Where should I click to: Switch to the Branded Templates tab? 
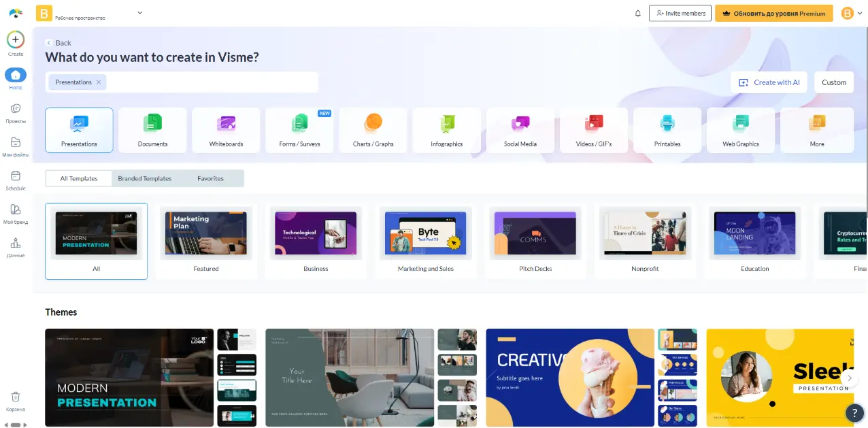tap(144, 178)
